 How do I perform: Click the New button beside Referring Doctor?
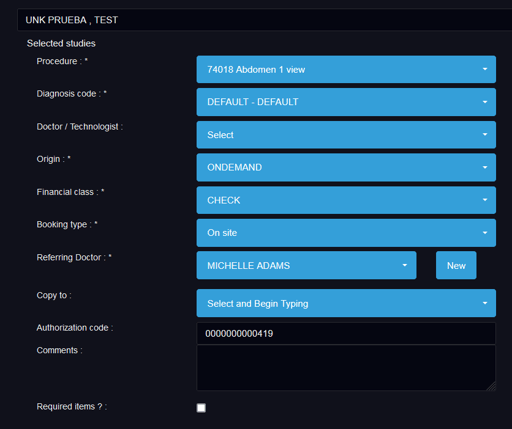tap(456, 265)
